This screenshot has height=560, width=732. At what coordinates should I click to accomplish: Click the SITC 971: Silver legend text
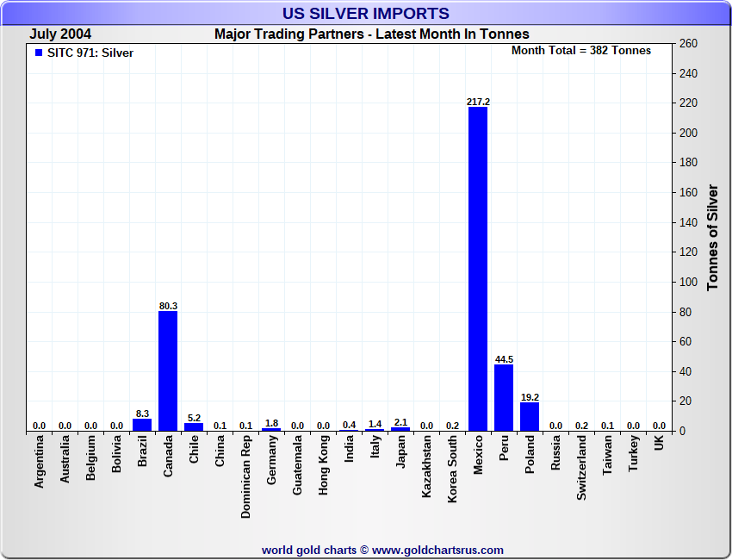(x=90, y=53)
